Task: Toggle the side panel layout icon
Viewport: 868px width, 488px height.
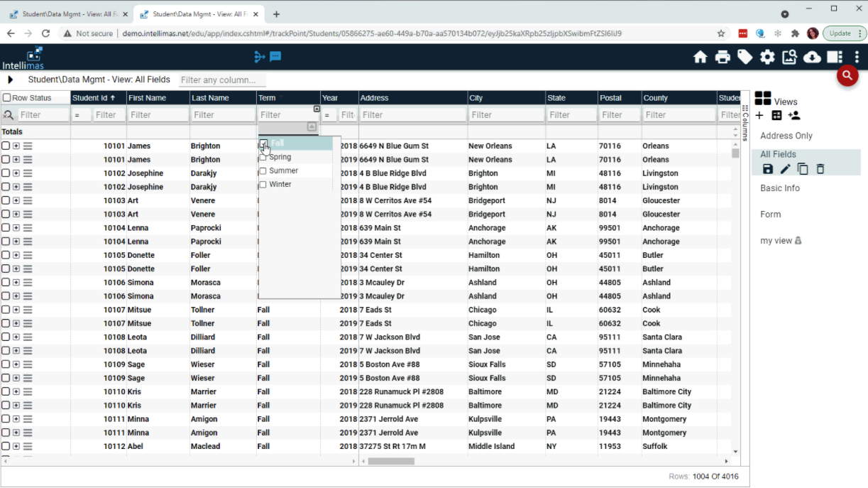Action: click(x=835, y=58)
